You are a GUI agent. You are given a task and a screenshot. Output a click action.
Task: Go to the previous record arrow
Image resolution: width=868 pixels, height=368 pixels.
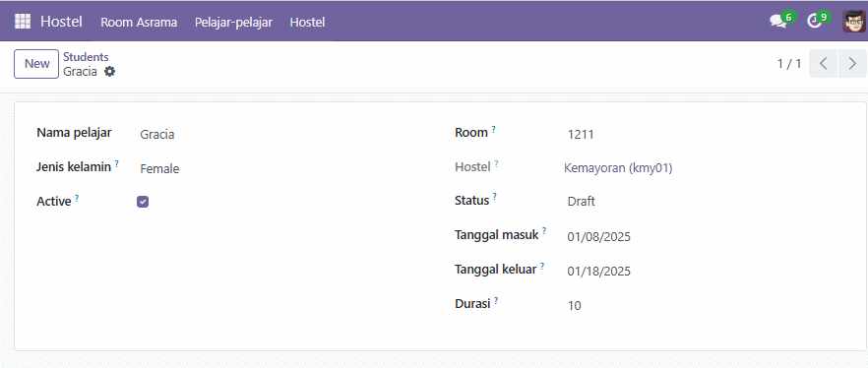coord(823,64)
